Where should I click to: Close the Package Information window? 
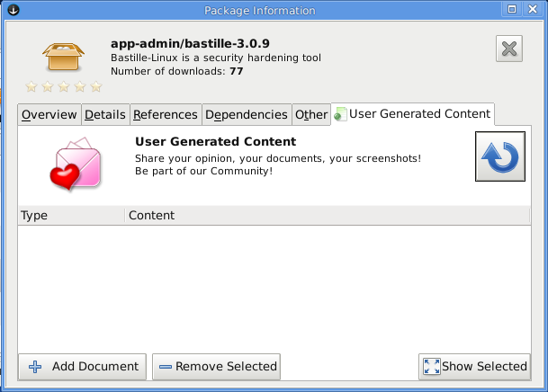click(533, 9)
